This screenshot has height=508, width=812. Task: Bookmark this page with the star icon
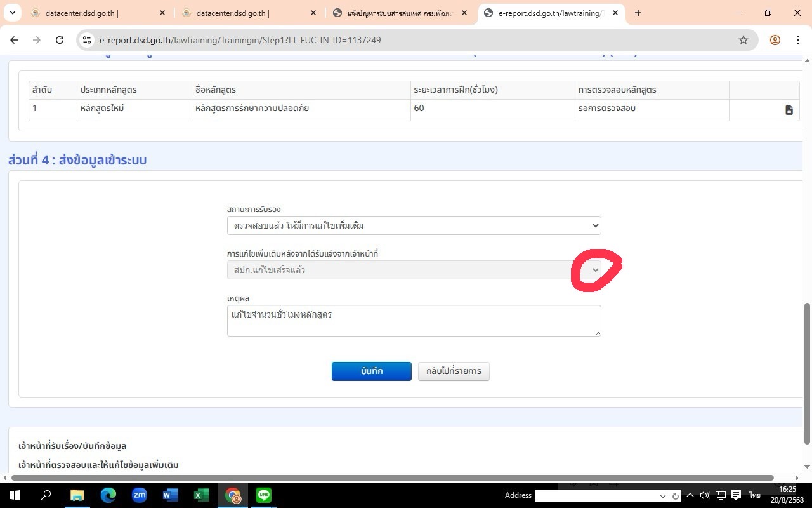(x=743, y=40)
